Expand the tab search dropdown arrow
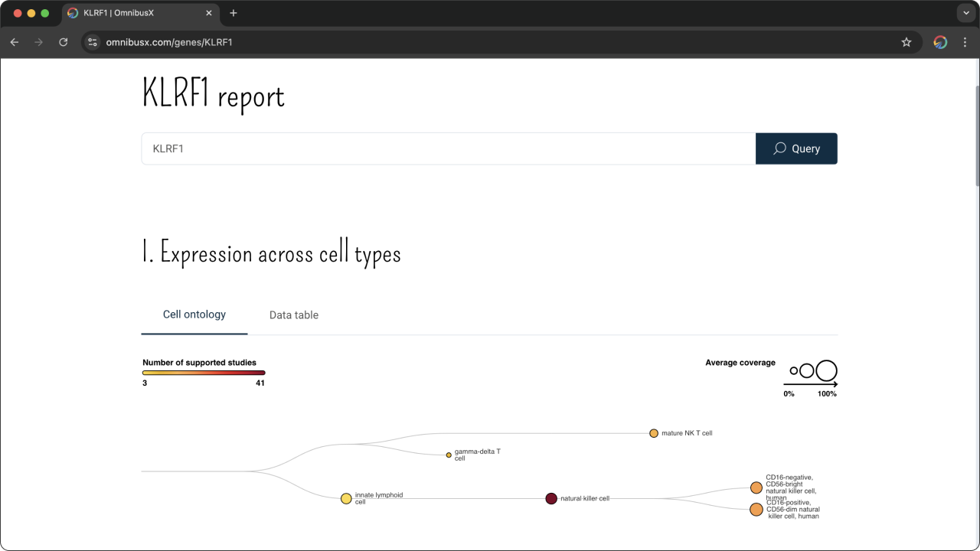Image resolution: width=980 pixels, height=551 pixels. pyautogui.click(x=965, y=13)
